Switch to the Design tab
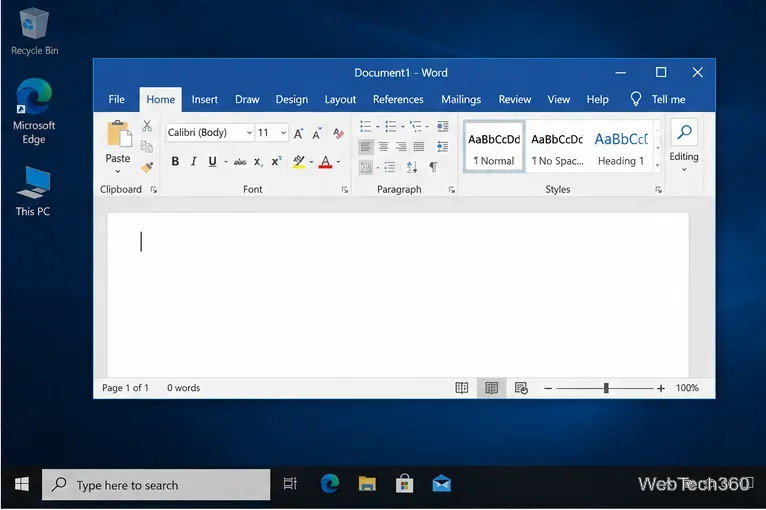766x510 pixels. click(x=292, y=99)
